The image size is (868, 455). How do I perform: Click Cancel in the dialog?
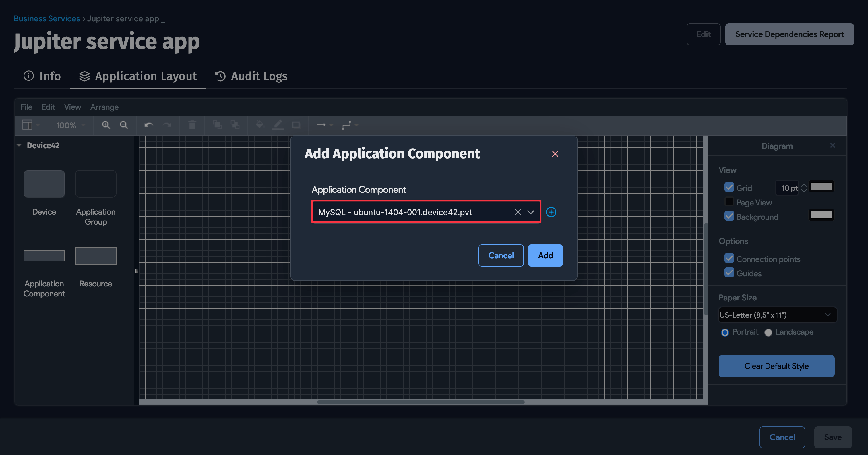501,255
